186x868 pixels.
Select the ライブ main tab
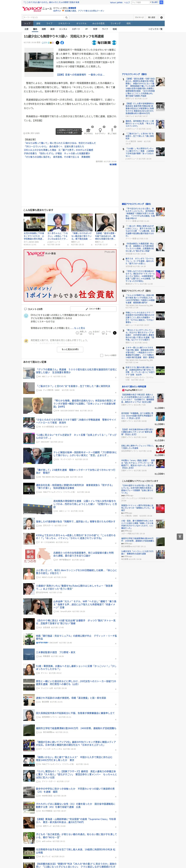pyautogui.click(x=49, y=23)
